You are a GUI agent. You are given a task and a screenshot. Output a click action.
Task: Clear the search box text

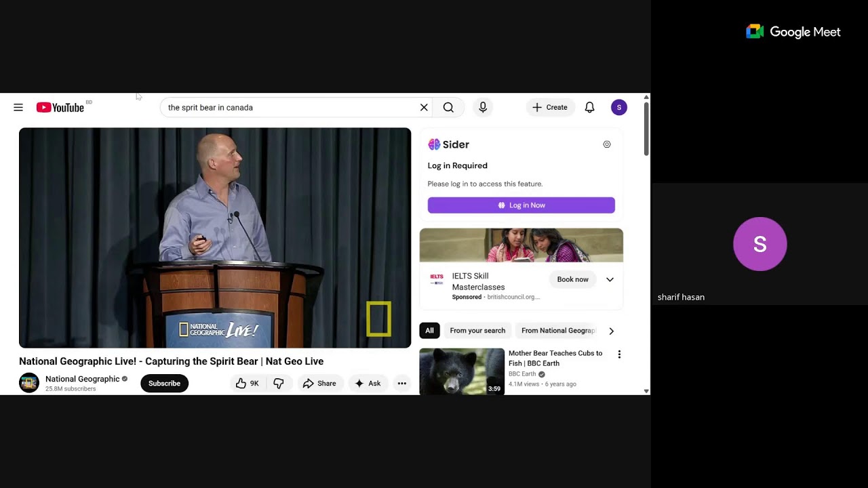[424, 107]
